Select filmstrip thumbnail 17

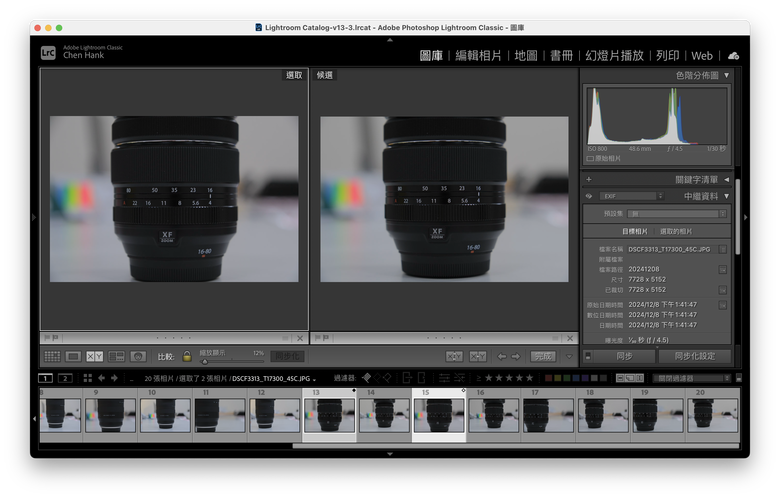[548, 414]
